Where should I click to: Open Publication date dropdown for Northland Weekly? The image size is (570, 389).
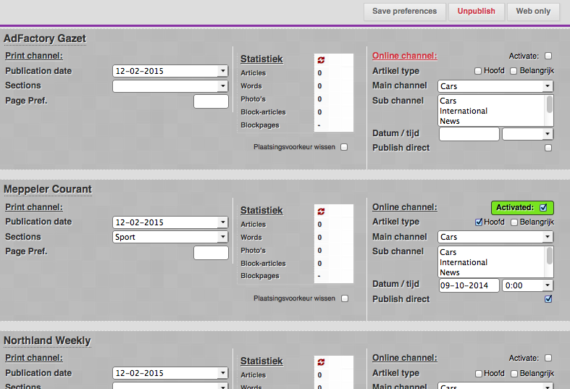point(170,373)
